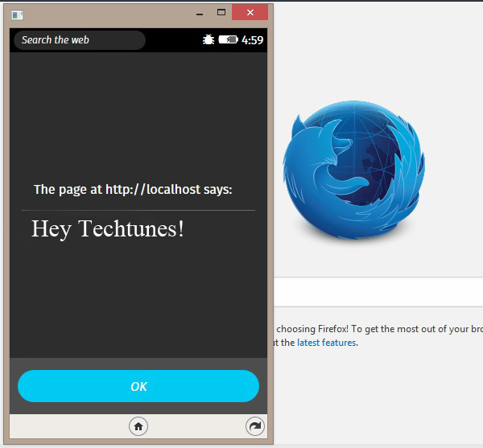Close the simulator window
Image resolution: width=483 pixels, height=448 pixels.
pos(250,12)
